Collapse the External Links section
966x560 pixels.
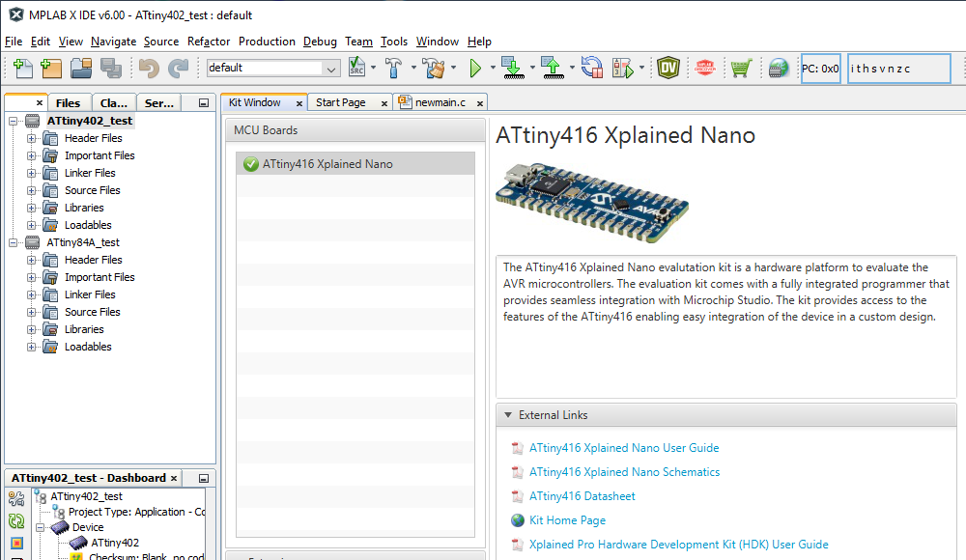tap(508, 415)
